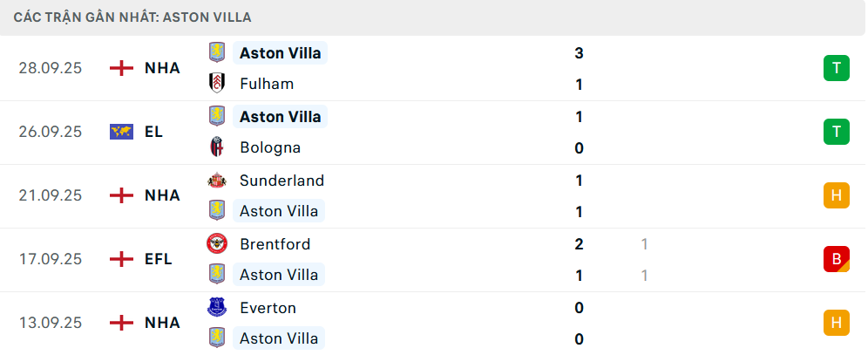Image resolution: width=868 pixels, height=355 pixels.
Task: Click red B badge for Brentford match
Action: (836, 259)
